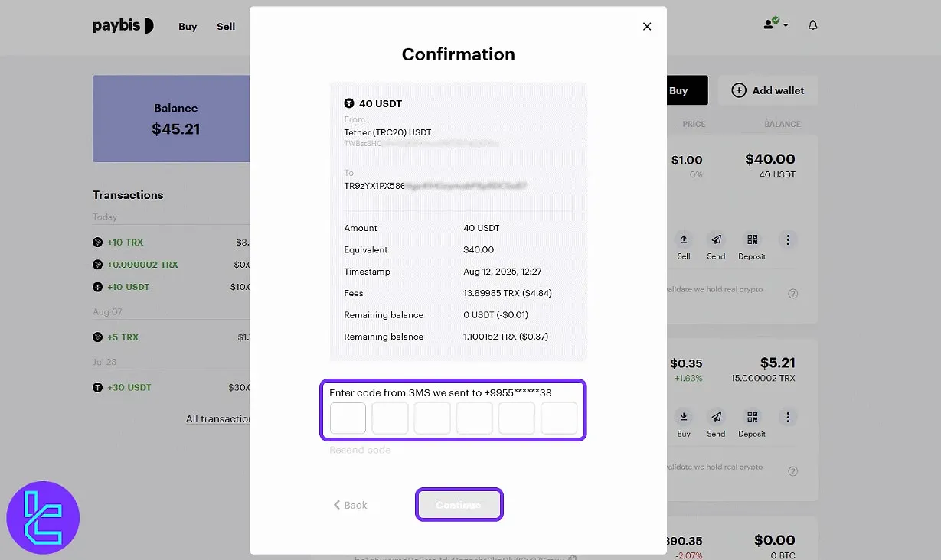The width and height of the screenshot is (941, 560).
Task: Open three-dot menu for USDT wallet
Action: 788,239
